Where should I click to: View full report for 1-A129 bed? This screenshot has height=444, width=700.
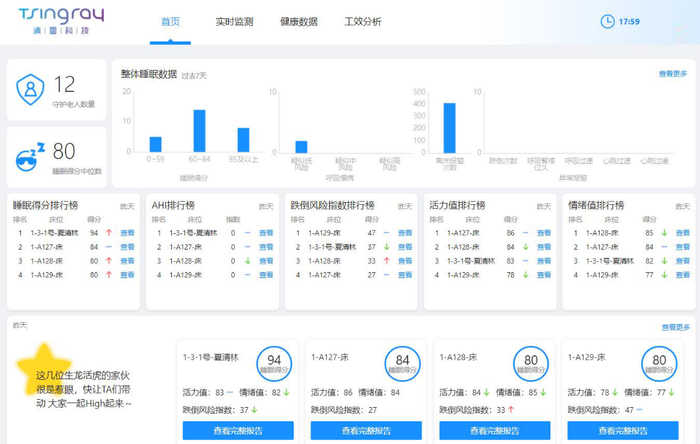pyautogui.click(x=623, y=431)
